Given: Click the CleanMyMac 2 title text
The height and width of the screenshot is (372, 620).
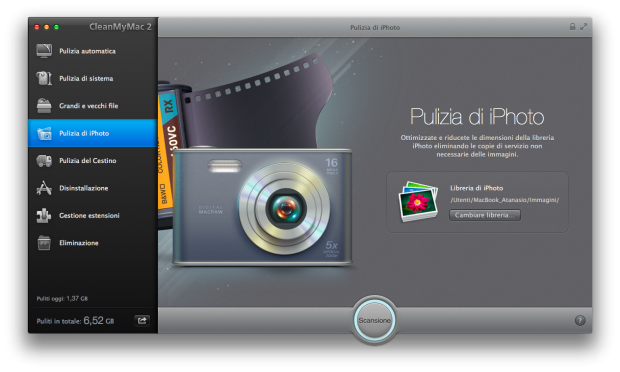Looking at the screenshot, I should [120, 27].
